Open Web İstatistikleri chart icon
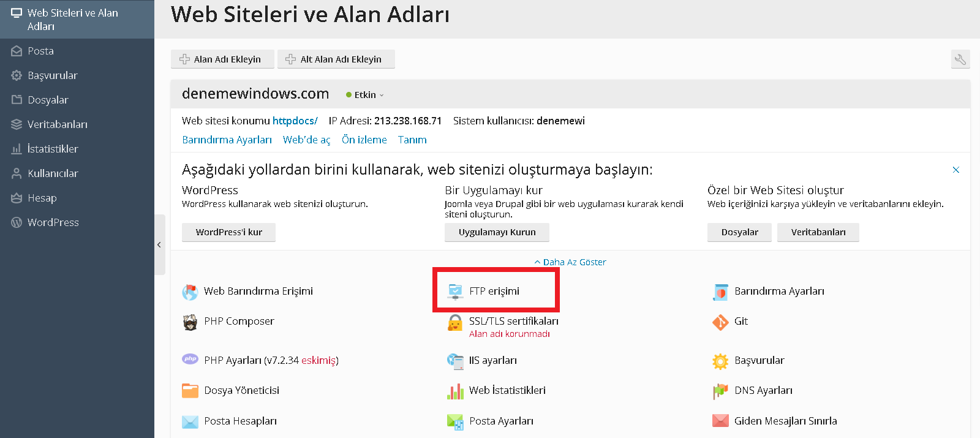 point(455,391)
